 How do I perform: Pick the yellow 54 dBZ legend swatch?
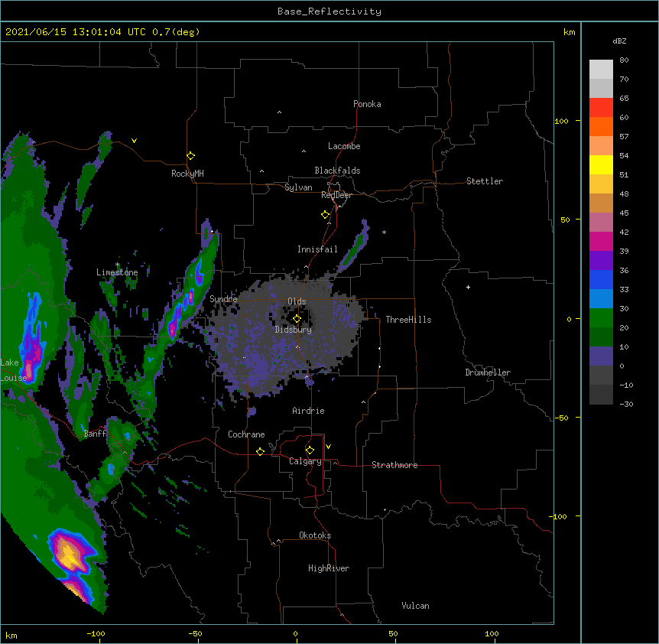tap(601, 164)
